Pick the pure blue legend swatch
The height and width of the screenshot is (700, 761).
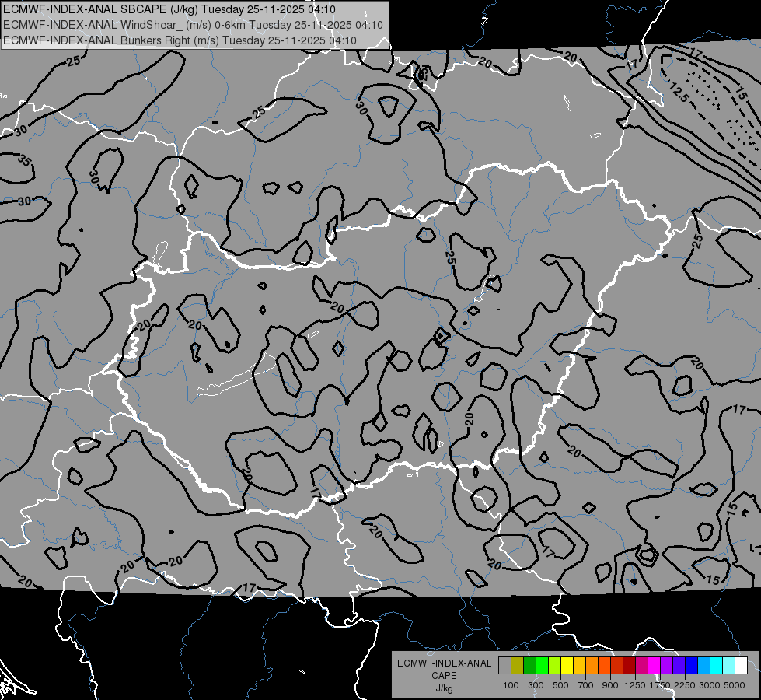[x=692, y=665]
